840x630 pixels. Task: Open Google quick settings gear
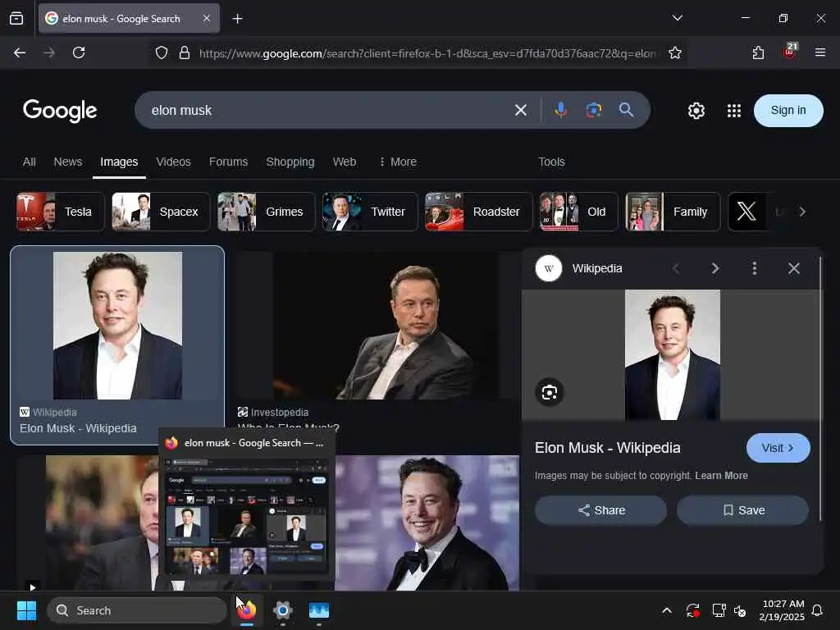coord(696,111)
